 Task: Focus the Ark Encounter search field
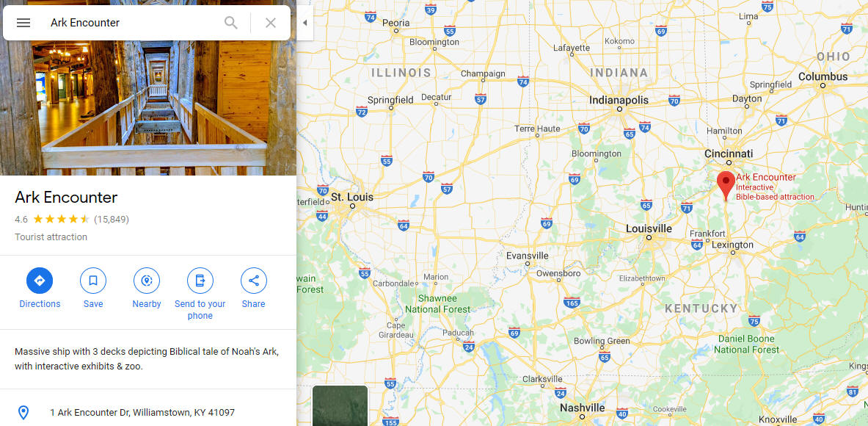[x=133, y=23]
